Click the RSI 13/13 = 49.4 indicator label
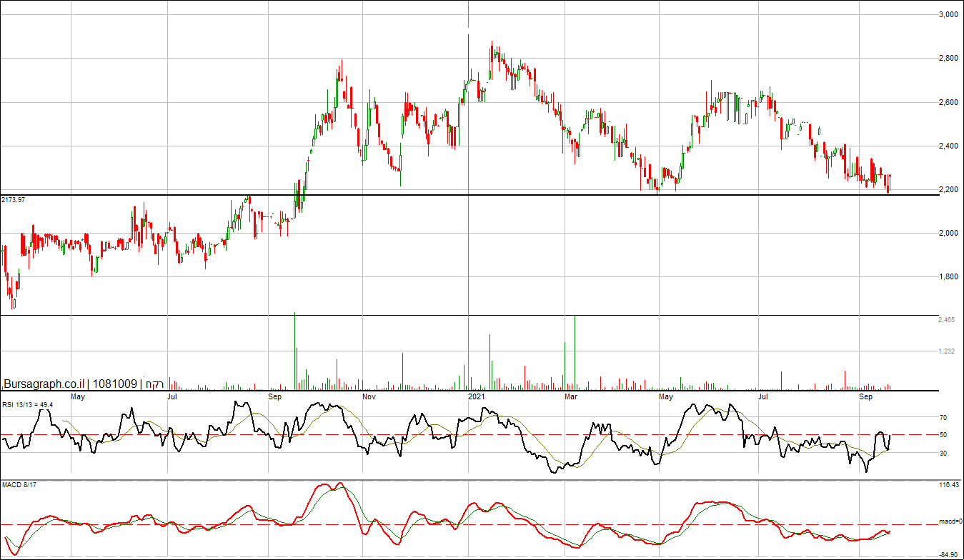Viewport: 964px width, 560px height. coord(28,405)
